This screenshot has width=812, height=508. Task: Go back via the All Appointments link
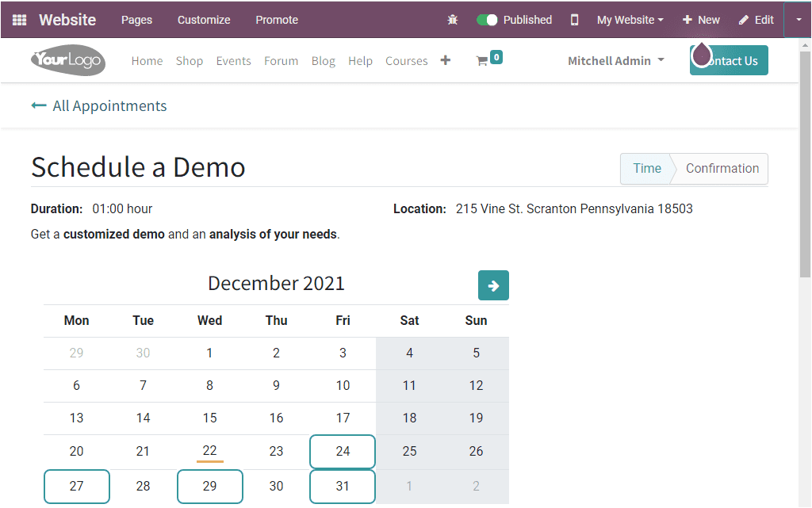point(98,105)
